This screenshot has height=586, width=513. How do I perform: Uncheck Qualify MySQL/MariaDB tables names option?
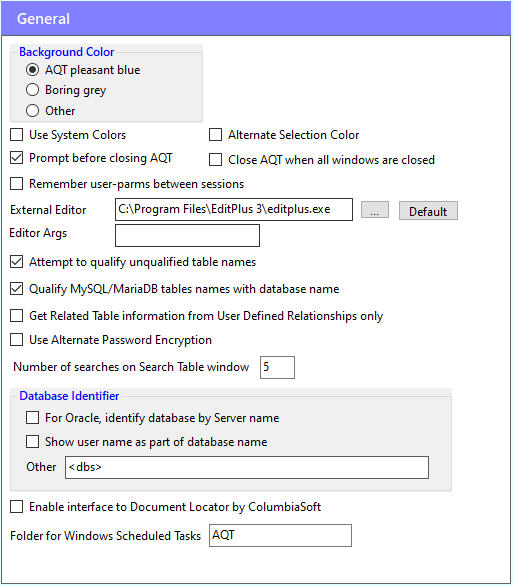tap(16, 289)
